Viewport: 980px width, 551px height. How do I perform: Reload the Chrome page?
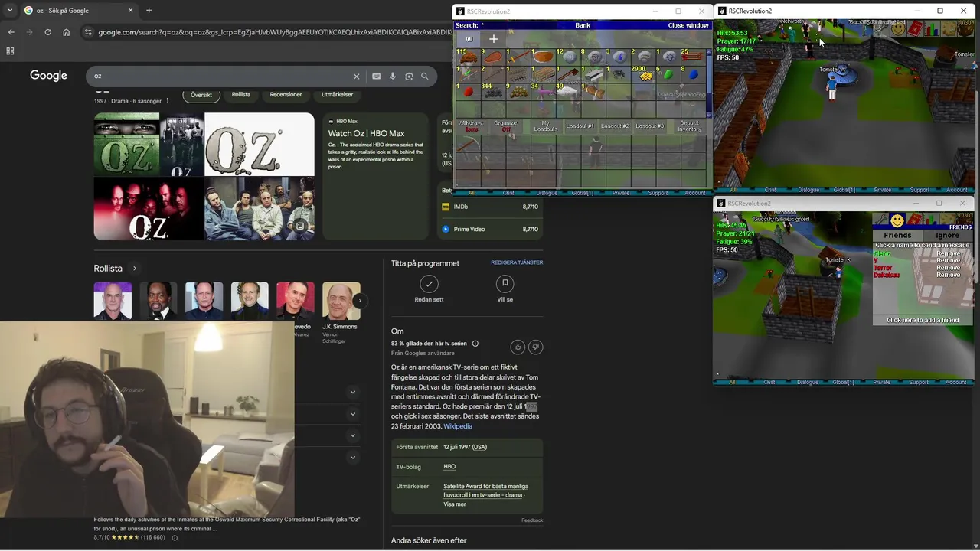point(47,32)
